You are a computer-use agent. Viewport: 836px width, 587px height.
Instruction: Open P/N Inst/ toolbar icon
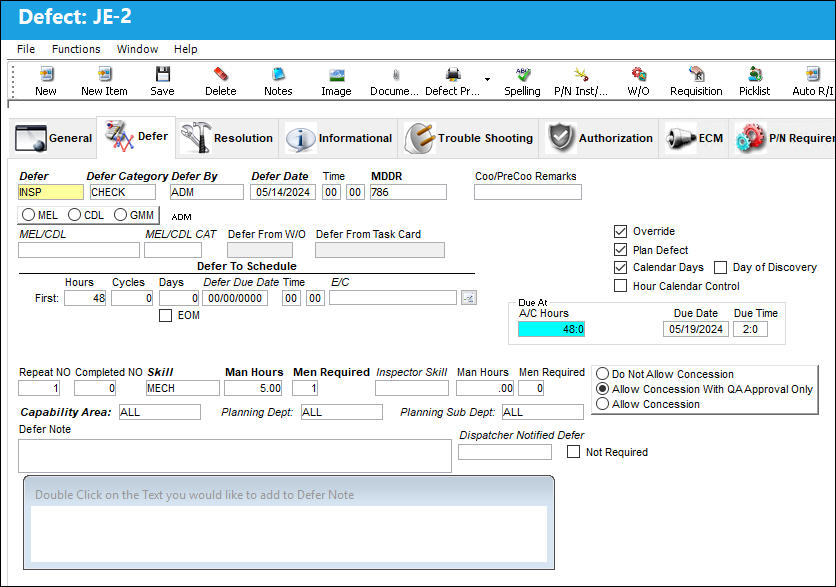[581, 74]
